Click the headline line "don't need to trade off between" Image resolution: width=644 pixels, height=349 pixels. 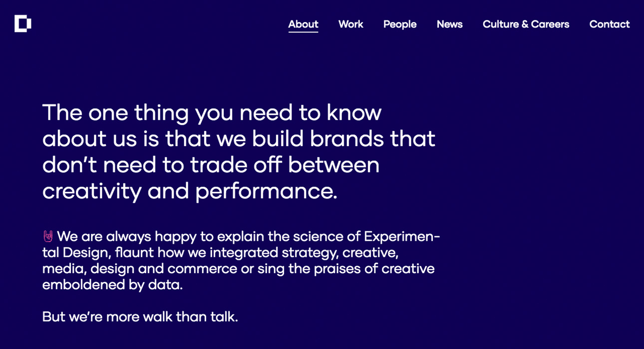(211, 165)
